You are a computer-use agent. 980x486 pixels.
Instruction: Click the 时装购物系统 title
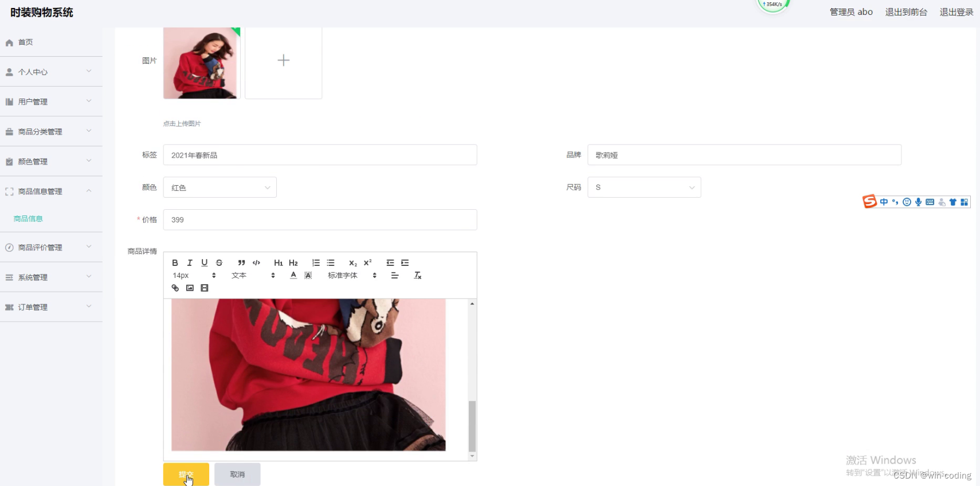(x=42, y=13)
